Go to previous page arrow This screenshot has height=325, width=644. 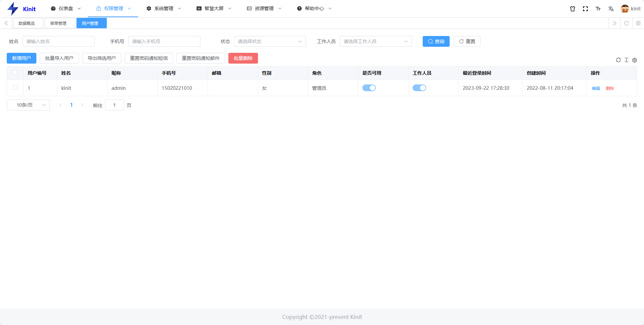click(x=61, y=105)
